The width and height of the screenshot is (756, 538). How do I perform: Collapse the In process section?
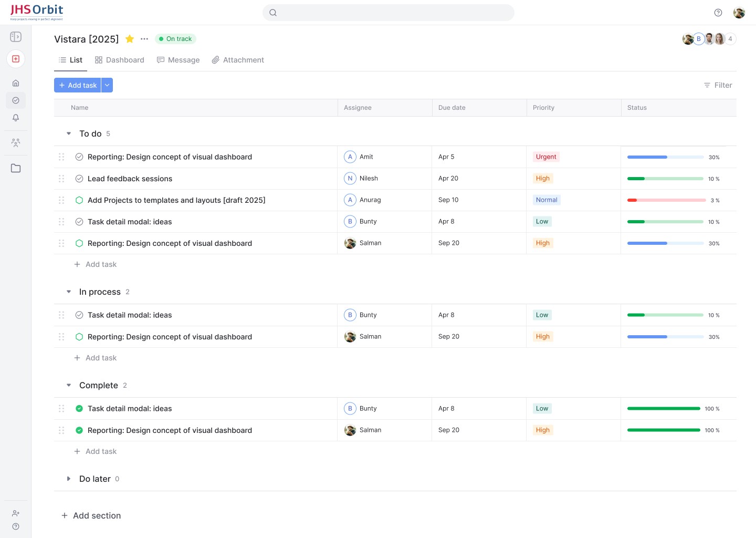pos(69,292)
